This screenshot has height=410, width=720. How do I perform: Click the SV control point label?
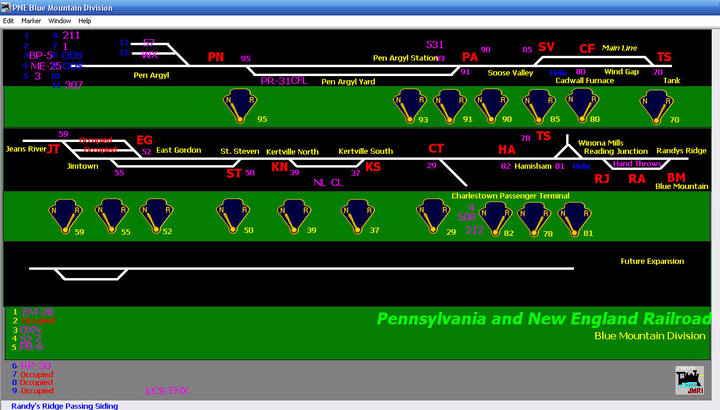point(546,47)
